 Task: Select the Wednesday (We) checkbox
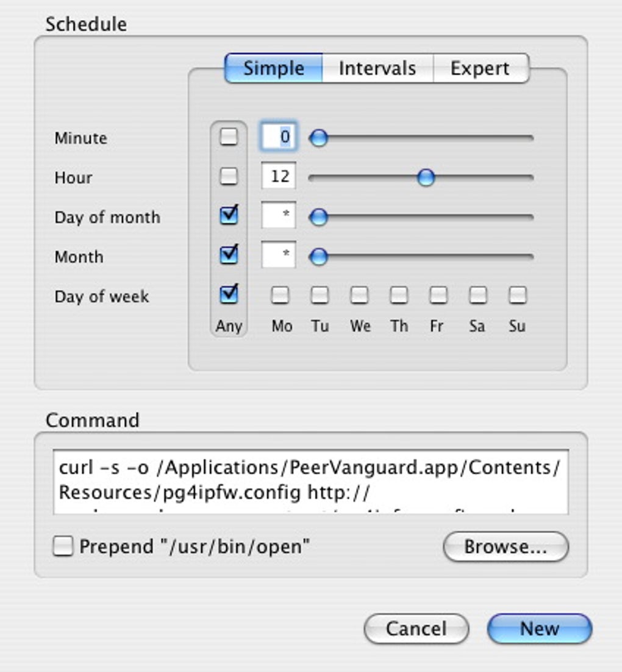359,296
